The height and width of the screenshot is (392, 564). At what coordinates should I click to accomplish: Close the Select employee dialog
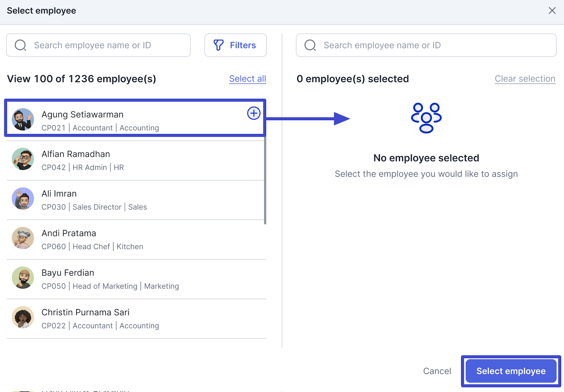[x=552, y=11]
